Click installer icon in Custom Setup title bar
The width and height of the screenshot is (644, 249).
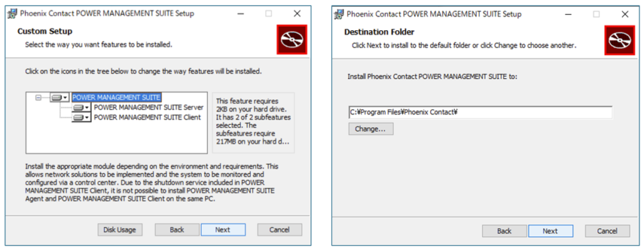(x=13, y=13)
